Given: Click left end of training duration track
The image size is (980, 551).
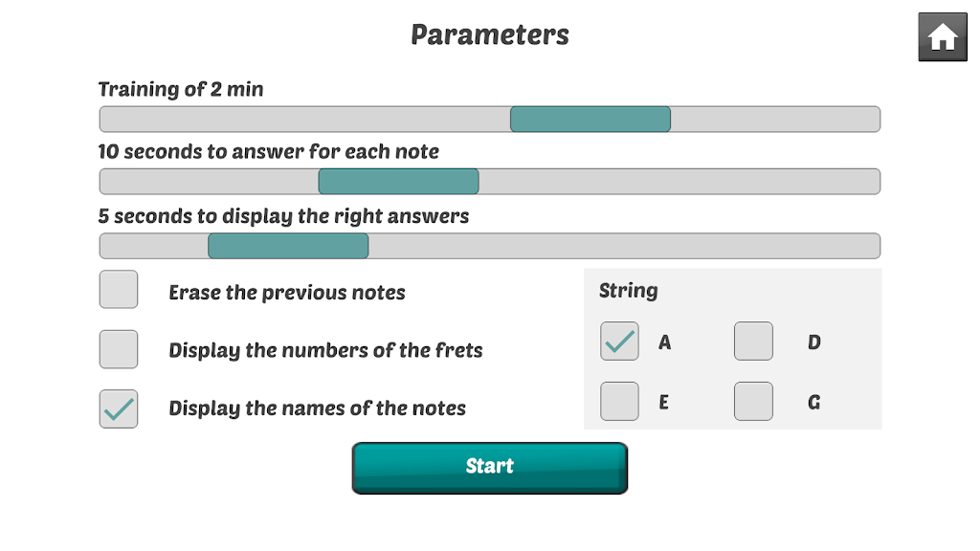Looking at the screenshot, I should pos(111,120).
